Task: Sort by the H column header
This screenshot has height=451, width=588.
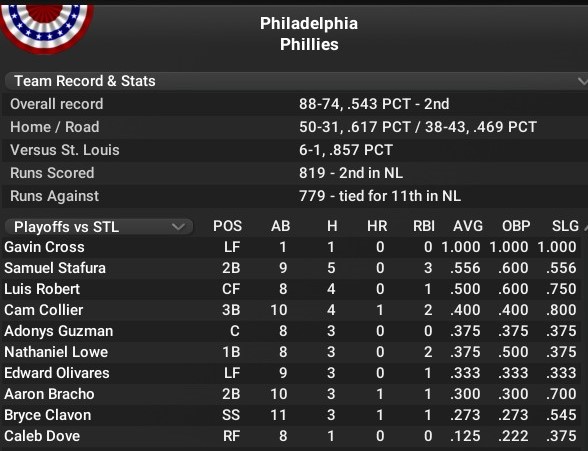Action: click(332, 226)
